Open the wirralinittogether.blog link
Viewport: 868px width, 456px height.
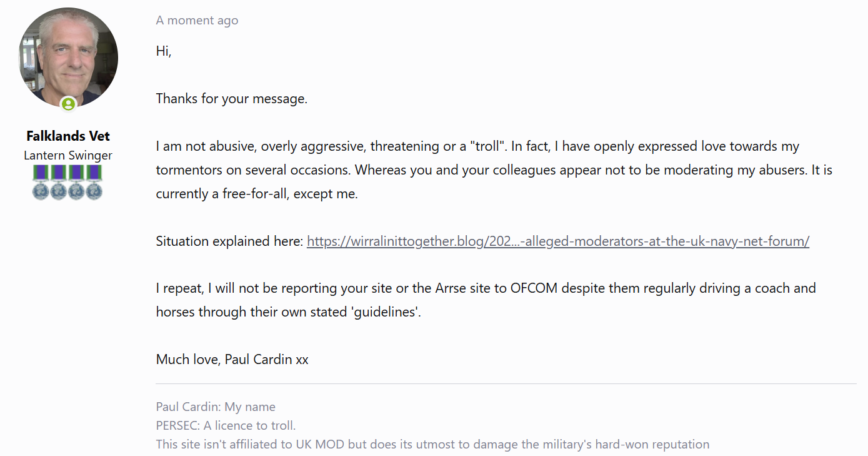click(x=557, y=241)
